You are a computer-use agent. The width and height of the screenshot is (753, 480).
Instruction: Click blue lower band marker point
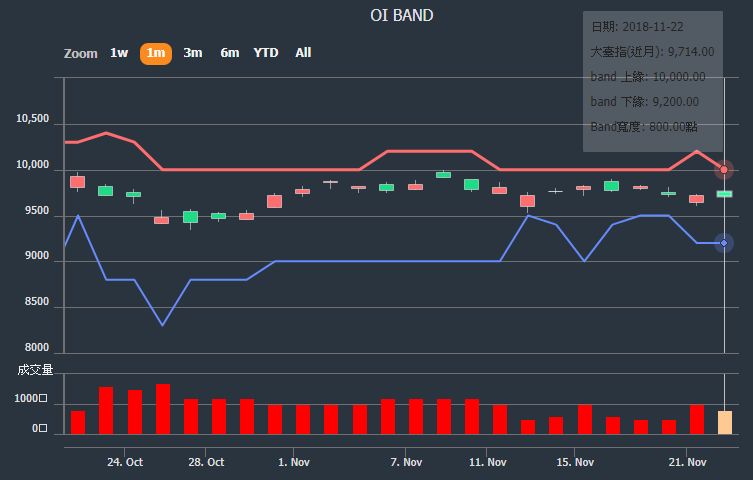(724, 243)
